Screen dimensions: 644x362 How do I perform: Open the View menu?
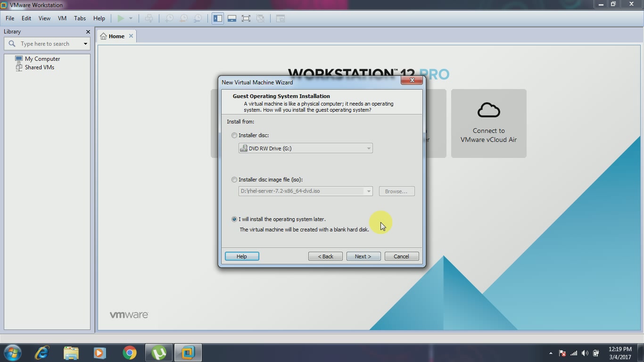[x=44, y=18]
